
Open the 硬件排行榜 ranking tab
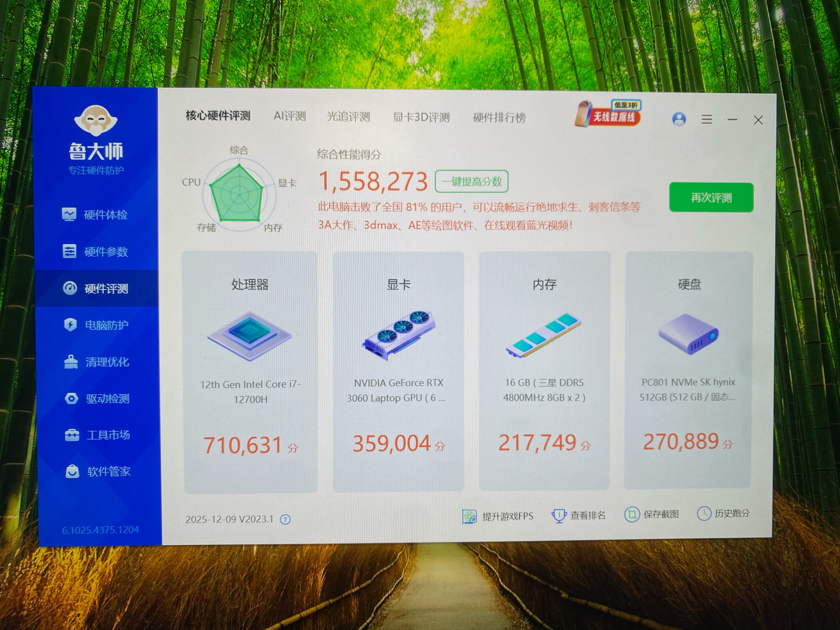(499, 118)
